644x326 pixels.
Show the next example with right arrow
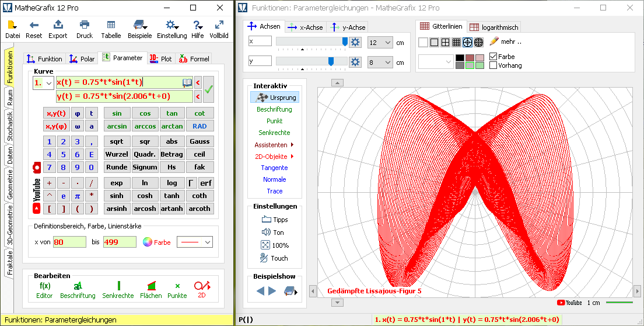(x=272, y=291)
